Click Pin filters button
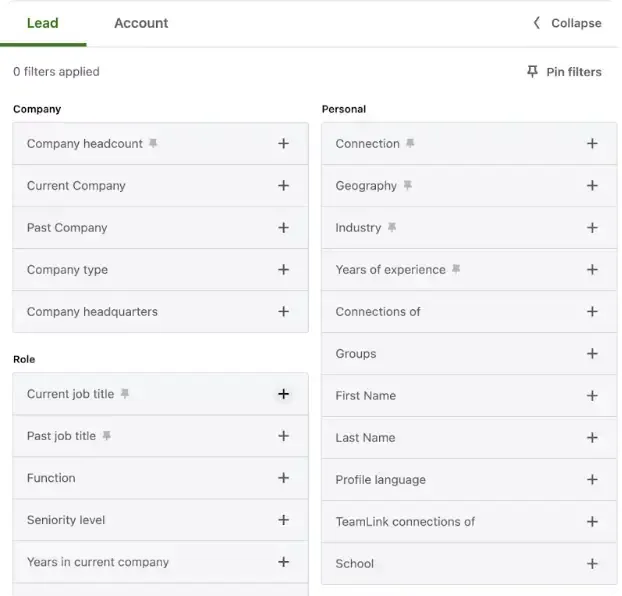Image resolution: width=622 pixels, height=596 pixels. pos(564,72)
